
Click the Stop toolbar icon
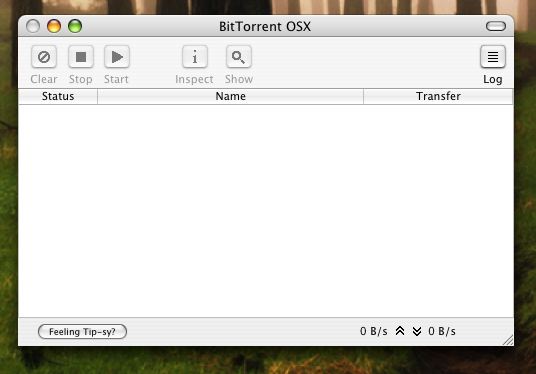tap(81, 57)
